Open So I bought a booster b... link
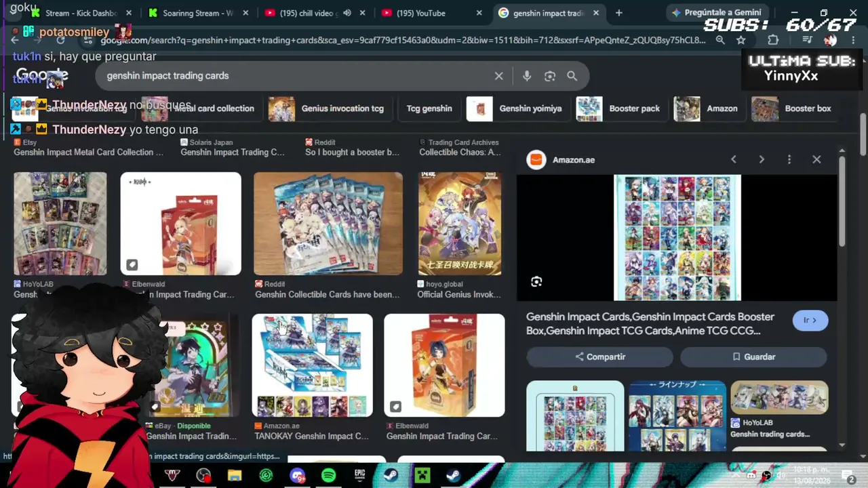 pyautogui.click(x=352, y=152)
